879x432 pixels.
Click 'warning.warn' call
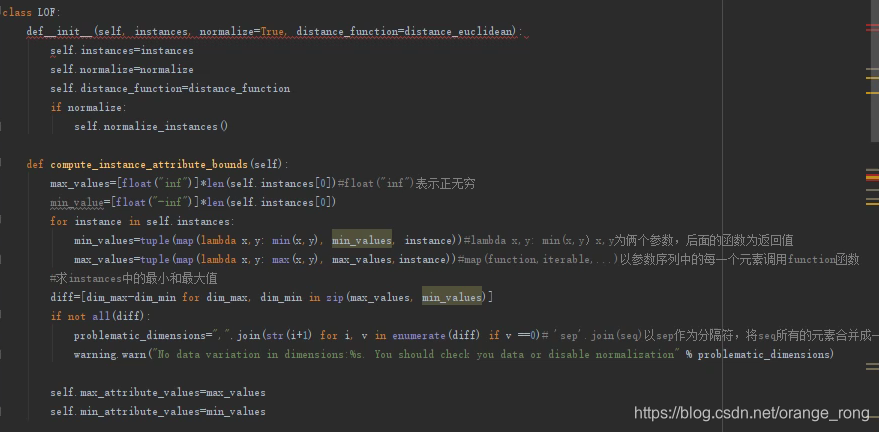point(110,355)
